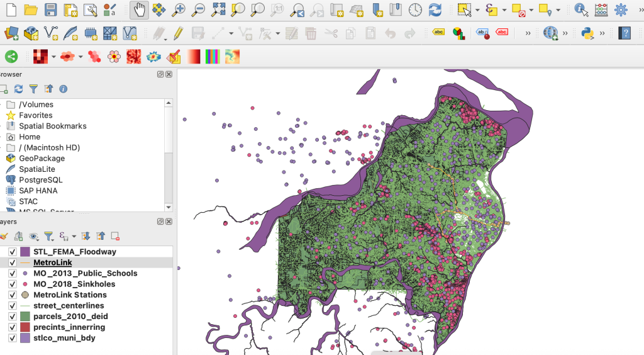Open the Select Features dropdown arrow
The width and height of the screenshot is (644, 355).
[x=477, y=10]
